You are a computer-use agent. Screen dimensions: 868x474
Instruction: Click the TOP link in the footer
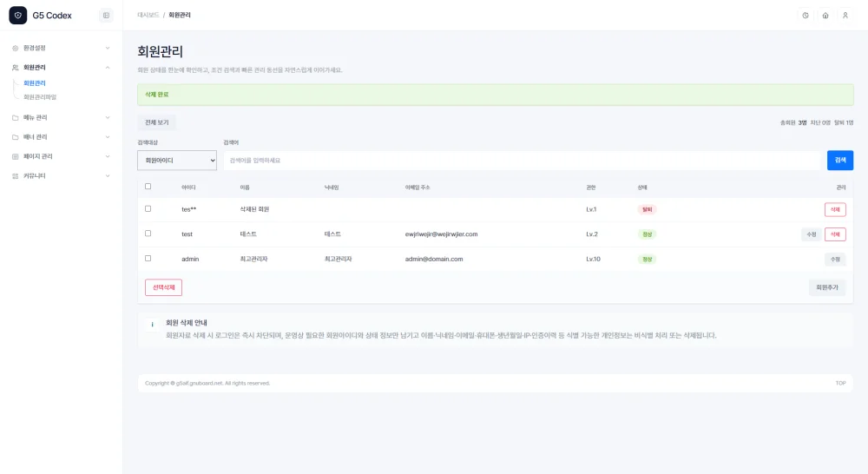coord(840,383)
